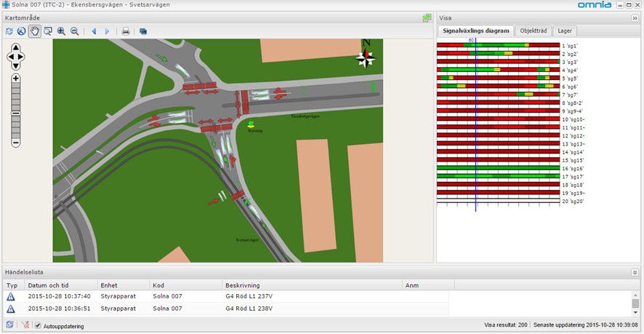Click label 2 'sg2' in diagram
The width and height of the screenshot is (644, 334).
[570, 54]
